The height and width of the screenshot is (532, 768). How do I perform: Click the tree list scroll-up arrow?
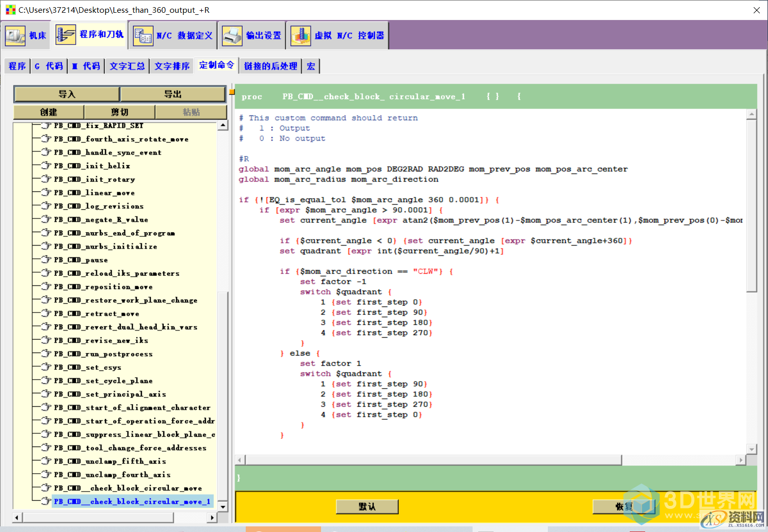pos(223,125)
